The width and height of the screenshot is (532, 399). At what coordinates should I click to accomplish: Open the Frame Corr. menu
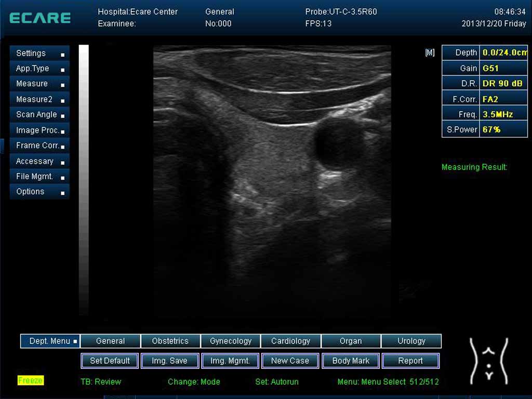[39, 145]
